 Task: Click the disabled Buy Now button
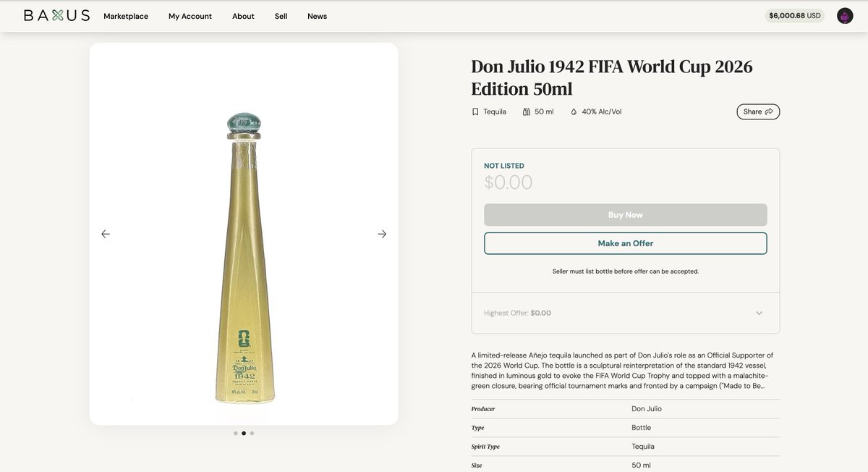(626, 215)
